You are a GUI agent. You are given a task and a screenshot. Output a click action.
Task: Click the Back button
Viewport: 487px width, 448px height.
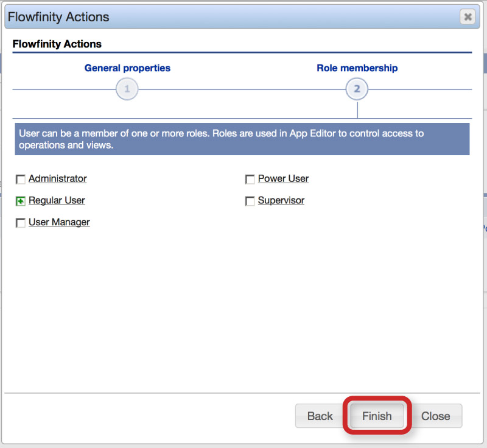point(320,416)
